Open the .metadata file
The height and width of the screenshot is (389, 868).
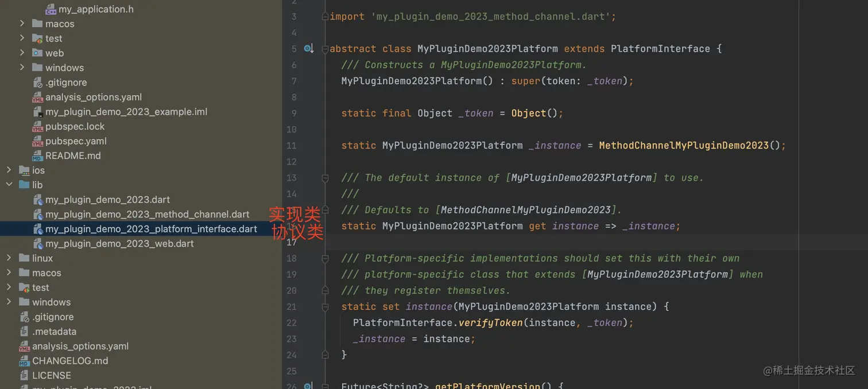pos(54,331)
